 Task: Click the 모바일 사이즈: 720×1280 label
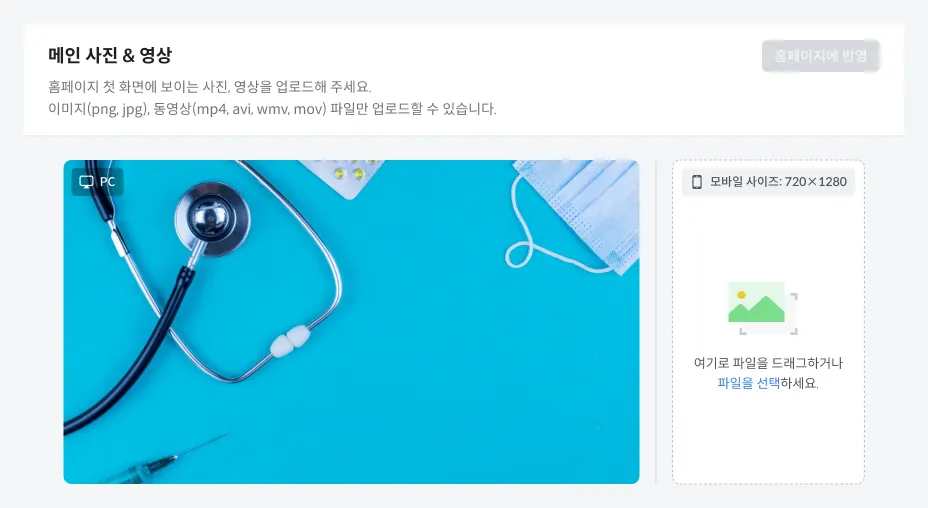[x=778, y=182]
